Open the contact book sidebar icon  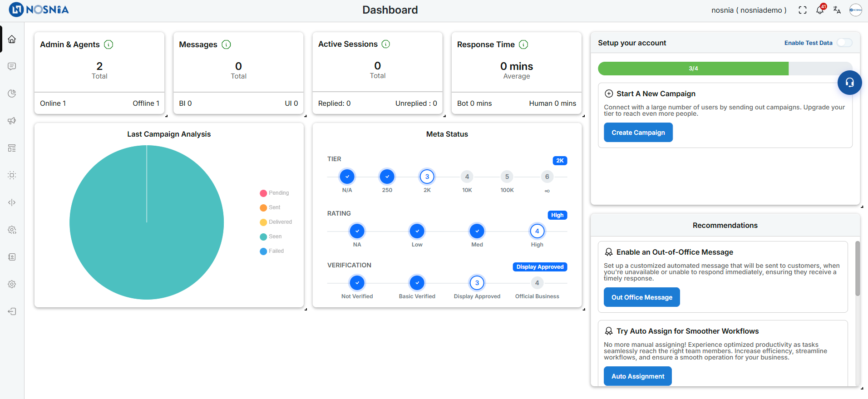click(12, 257)
